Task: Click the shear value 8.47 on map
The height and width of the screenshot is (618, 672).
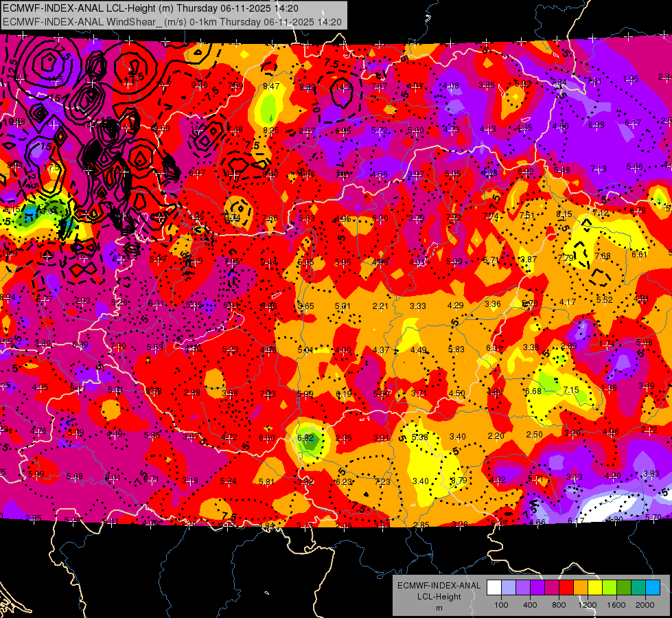Action: pyautogui.click(x=271, y=87)
